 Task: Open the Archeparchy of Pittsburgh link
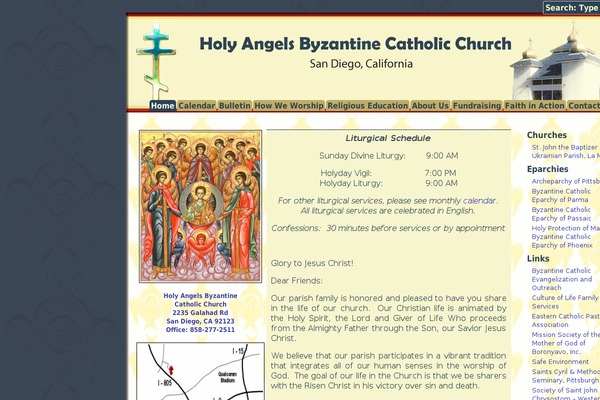point(566,181)
